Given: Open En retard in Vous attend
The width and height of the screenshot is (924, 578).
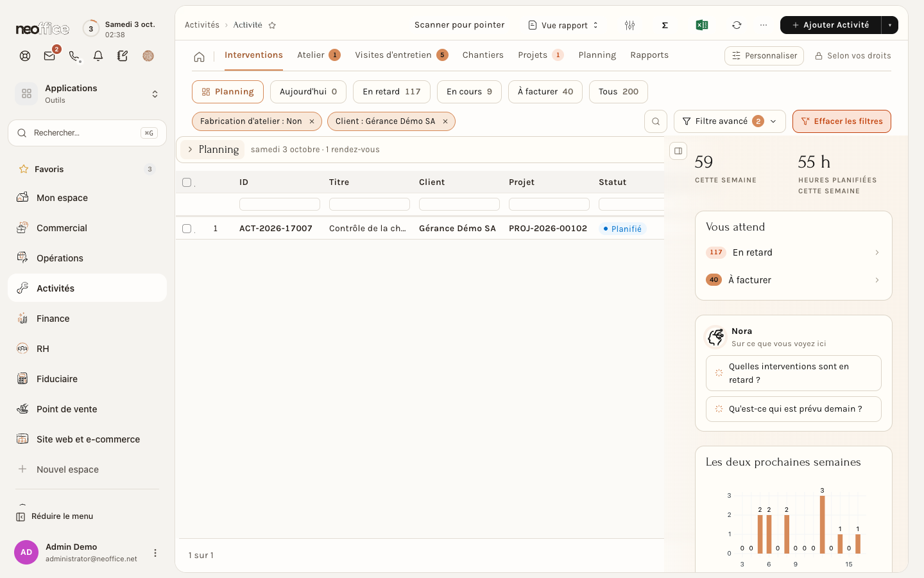Looking at the screenshot, I should click(794, 252).
